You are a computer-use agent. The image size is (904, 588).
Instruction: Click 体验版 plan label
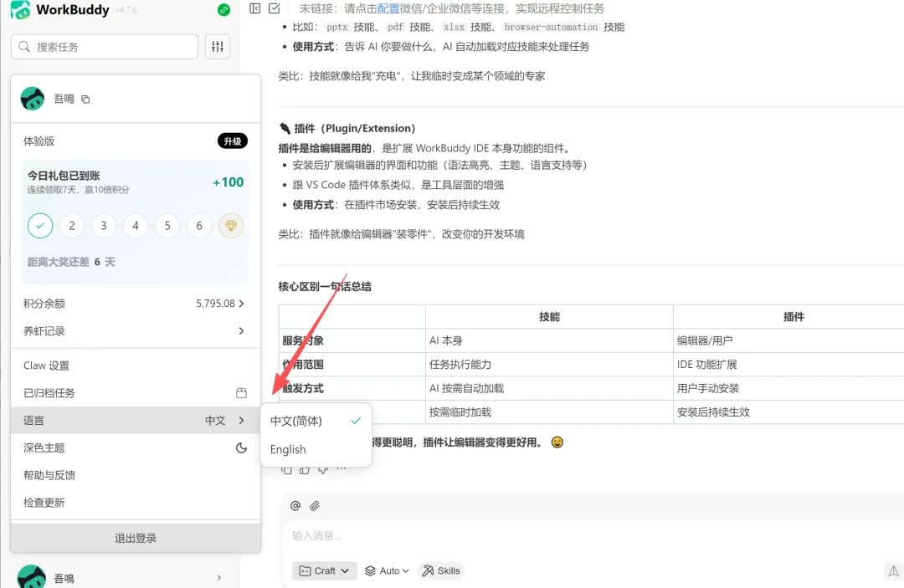39,141
